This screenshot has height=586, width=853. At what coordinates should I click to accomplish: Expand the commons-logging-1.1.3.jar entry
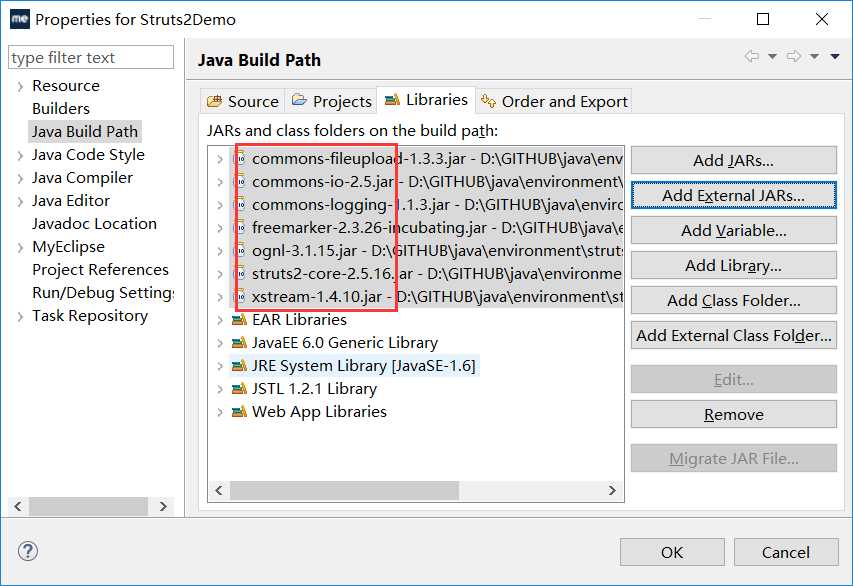[220, 205]
